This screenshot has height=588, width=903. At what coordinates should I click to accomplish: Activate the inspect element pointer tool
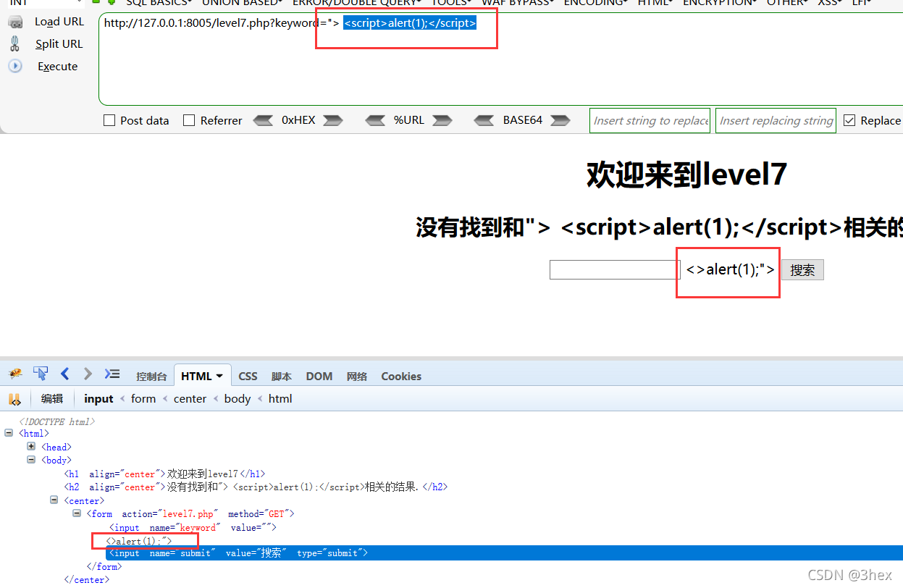point(41,374)
